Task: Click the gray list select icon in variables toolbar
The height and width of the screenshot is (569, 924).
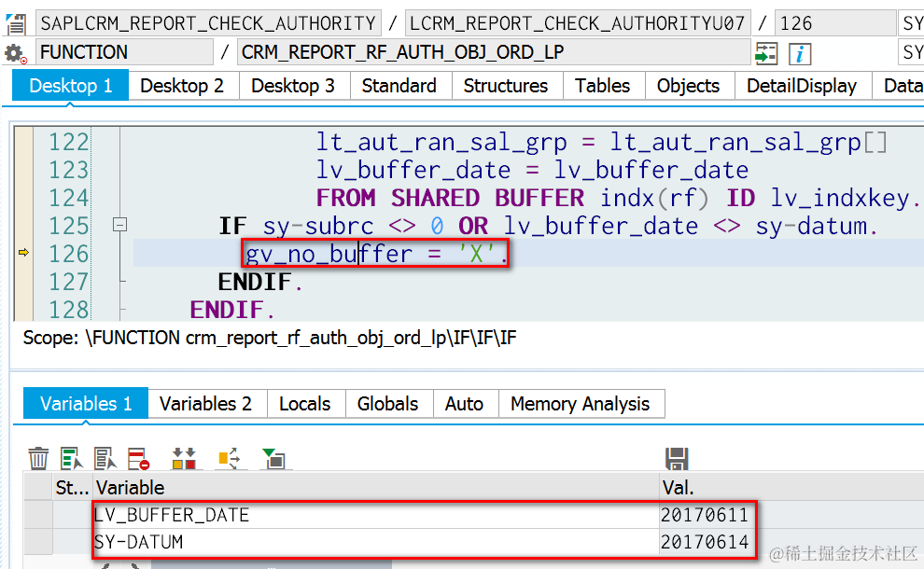Action: [105, 458]
